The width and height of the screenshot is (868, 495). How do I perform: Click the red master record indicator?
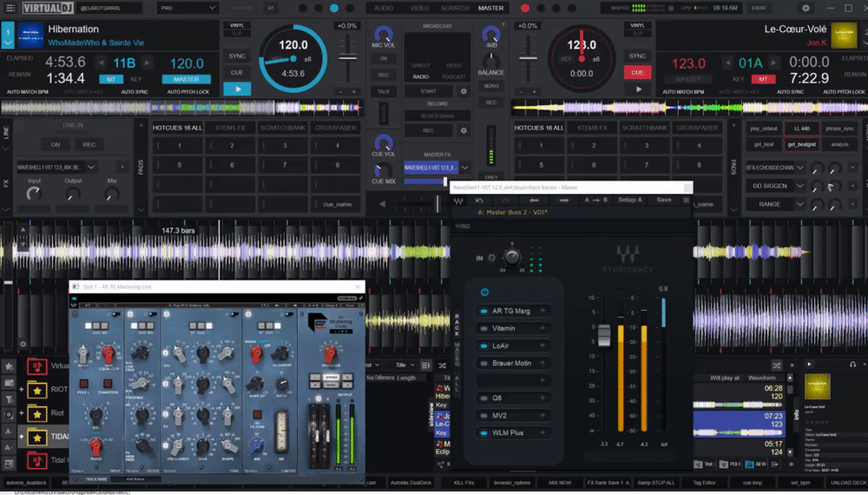pyautogui.click(x=524, y=9)
